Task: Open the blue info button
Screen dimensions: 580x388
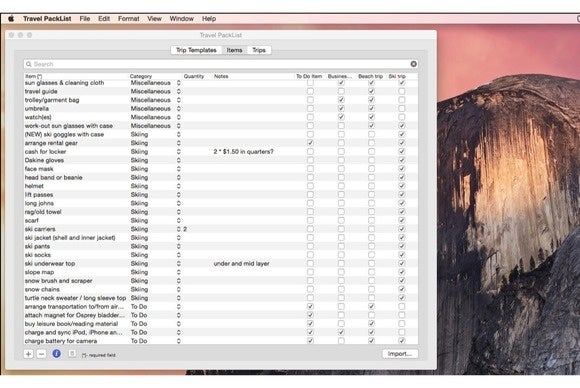Action: pyautogui.click(x=57, y=354)
